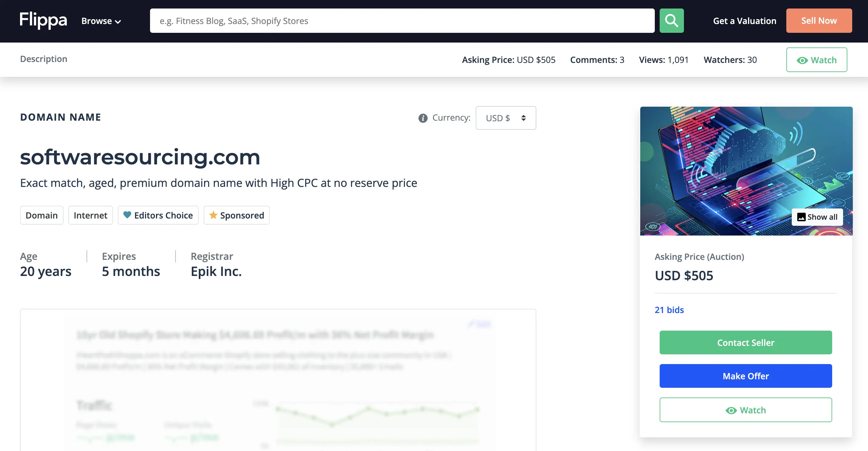Click the Make Offer button
The height and width of the screenshot is (451, 868).
tap(746, 376)
